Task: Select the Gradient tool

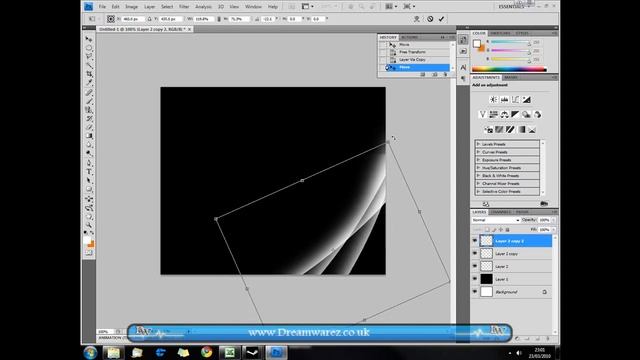Action: click(89, 136)
